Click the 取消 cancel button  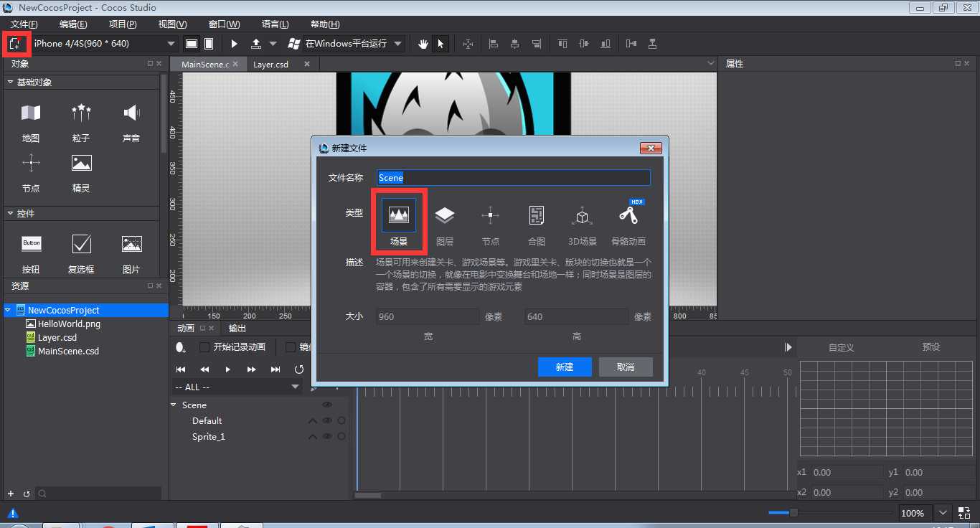pos(626,367)
